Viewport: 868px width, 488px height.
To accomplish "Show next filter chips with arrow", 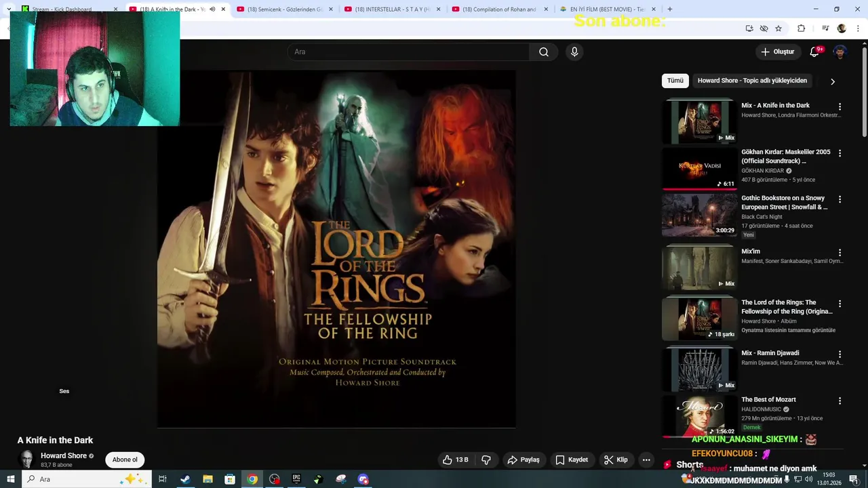I will point(833,81).
